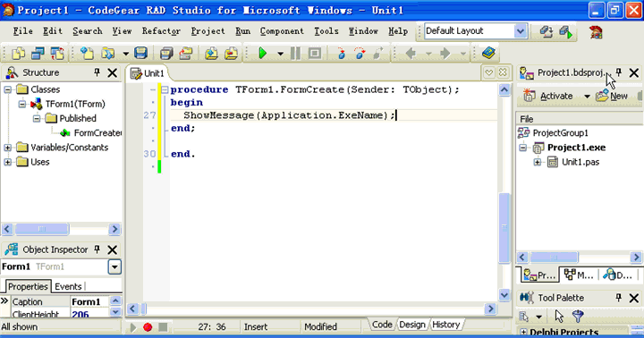This screenshot has width=644, height=338.
Task: Click the Tool Palette categories icon
Action: (x=523, y=317)
